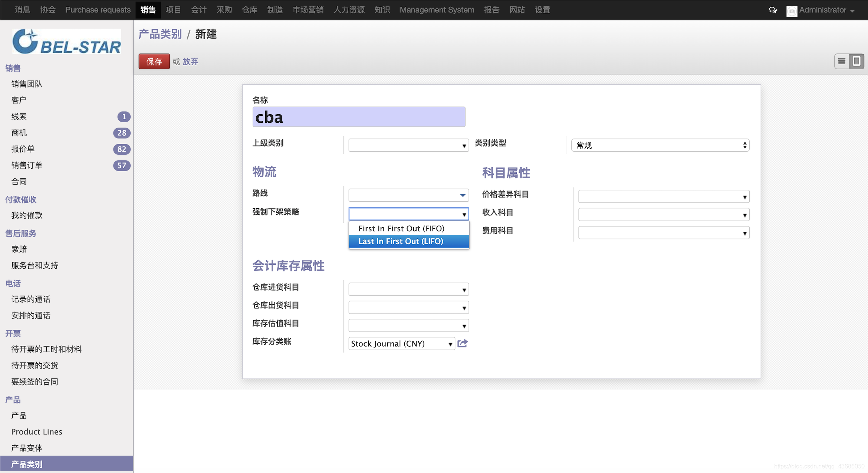
Task: Click the 报价单 count badge 82
Action: [x=122, y=149]
